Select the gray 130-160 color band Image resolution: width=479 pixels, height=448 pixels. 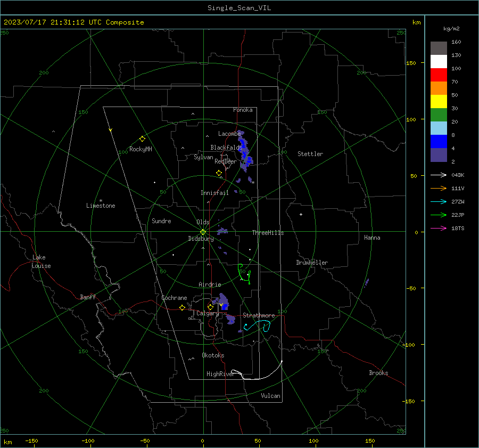tap(439, 48)
